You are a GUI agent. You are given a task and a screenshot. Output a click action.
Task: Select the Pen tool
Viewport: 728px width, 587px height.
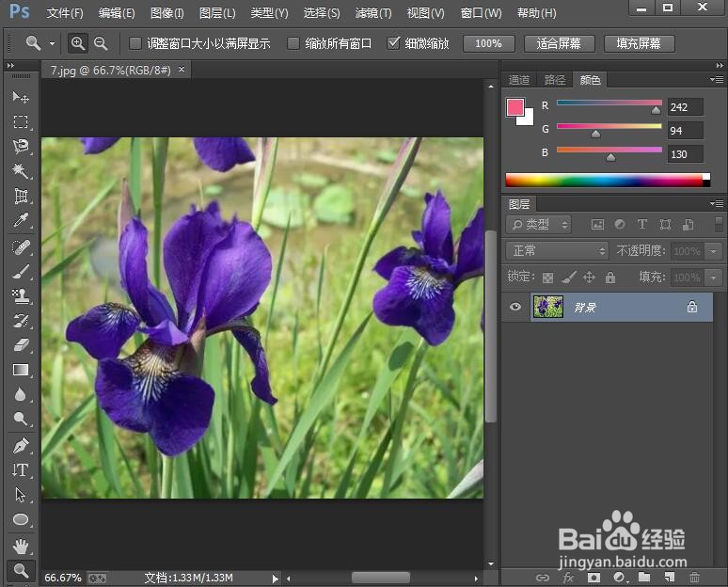tap(21, 446)
